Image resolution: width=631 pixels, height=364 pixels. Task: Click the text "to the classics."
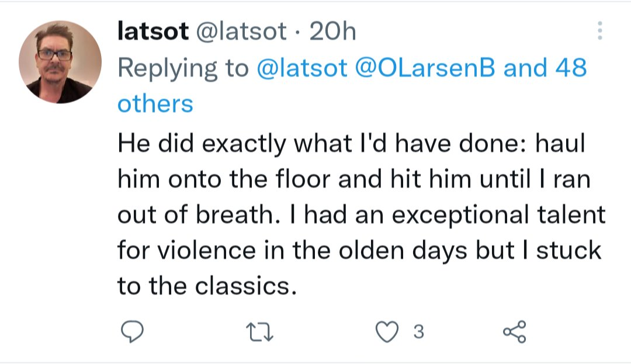[207, 286]
